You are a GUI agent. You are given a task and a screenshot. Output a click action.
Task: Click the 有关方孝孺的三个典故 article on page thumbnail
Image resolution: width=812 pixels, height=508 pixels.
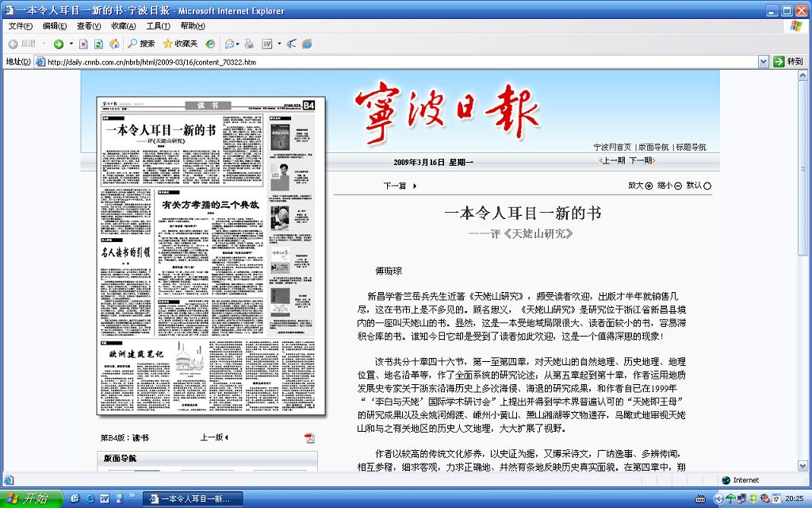point(210,205)
